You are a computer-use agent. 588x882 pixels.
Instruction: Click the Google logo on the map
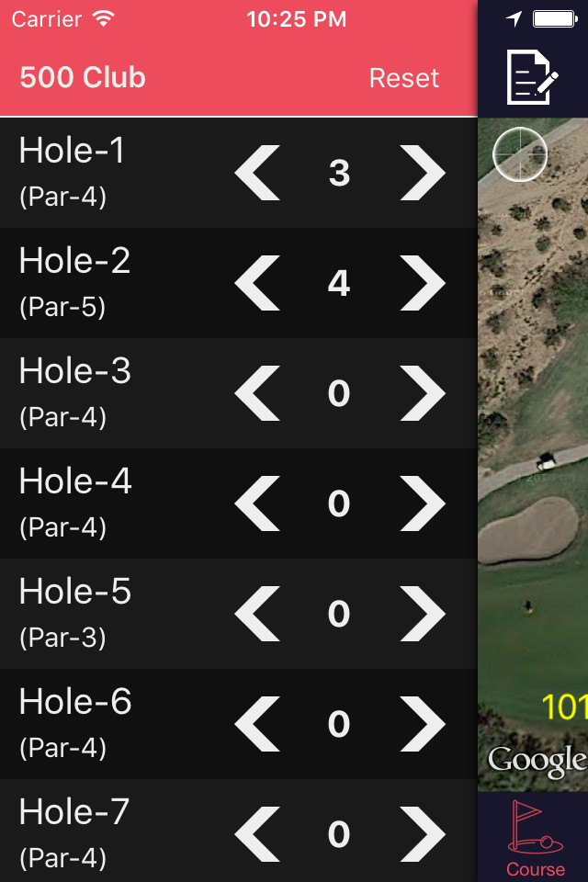coord(537,761)
